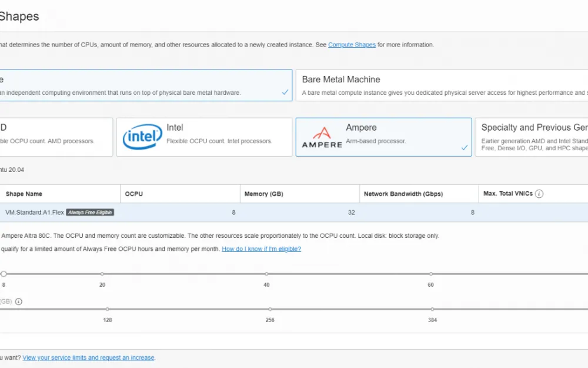Choose the Ampere shape series card

(x=383, y=137)
